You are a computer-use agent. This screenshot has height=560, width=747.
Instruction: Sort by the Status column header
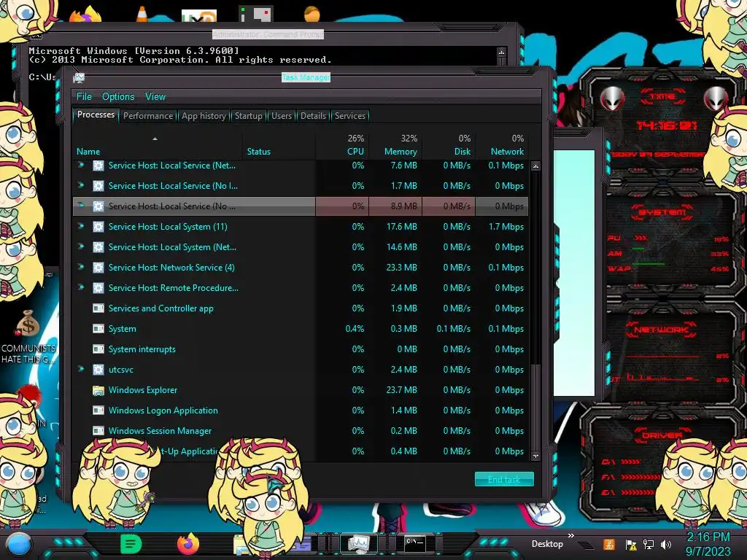click(x=259, y=152)
